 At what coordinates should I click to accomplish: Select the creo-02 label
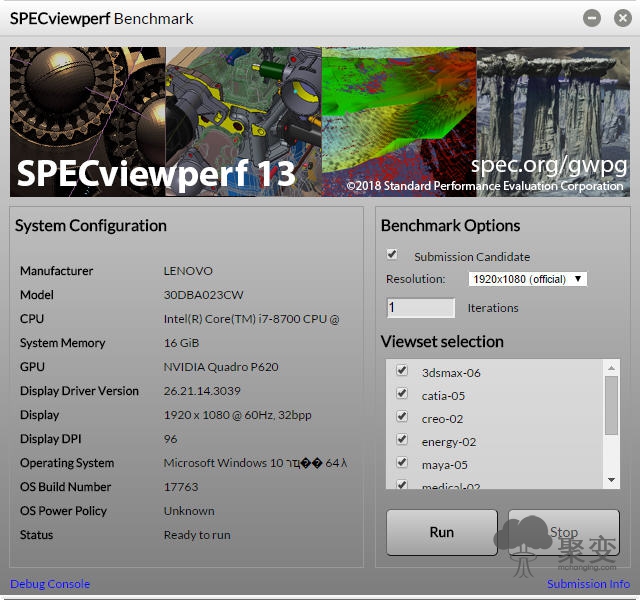[x=442, y=419]
